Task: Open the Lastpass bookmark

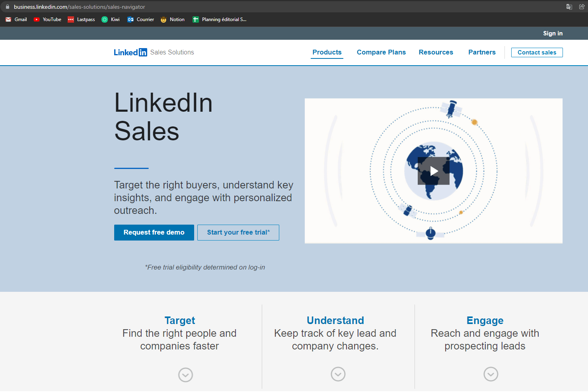Action: (x=81, y=19)
